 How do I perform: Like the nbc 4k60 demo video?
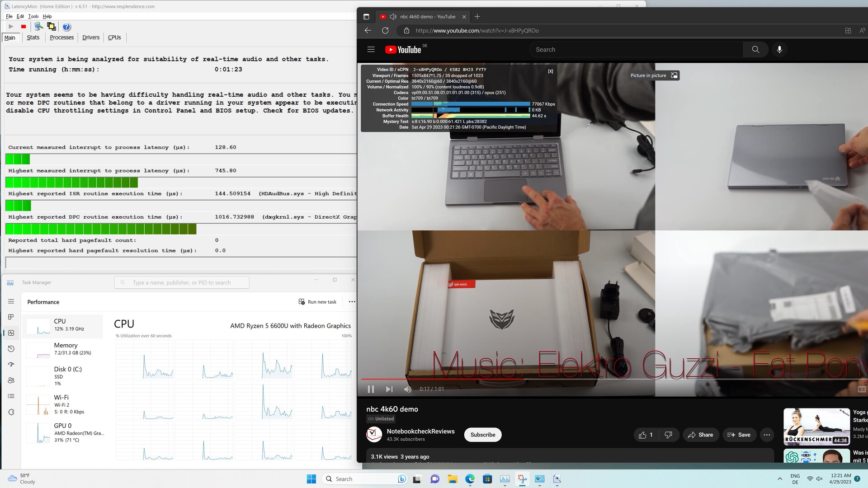tap(646, 435)
